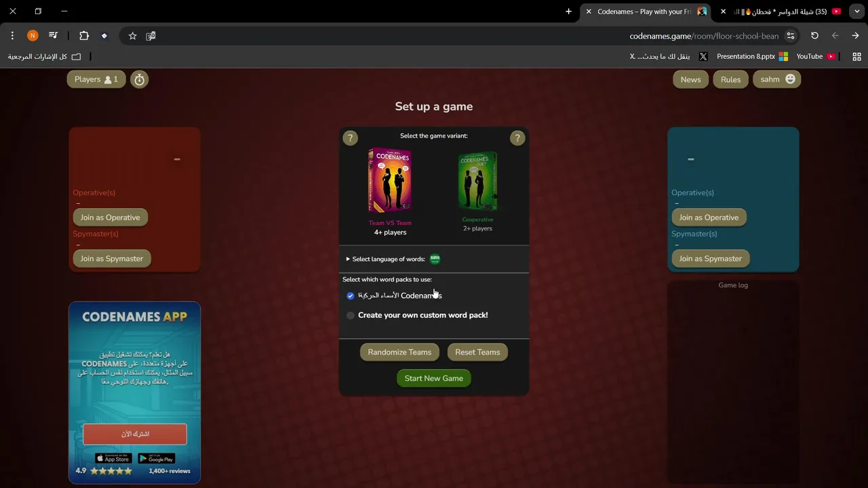The width and height of the screenshot is (868, 488).
Task: Click the browser forward arrow
Action: (835, 36)
